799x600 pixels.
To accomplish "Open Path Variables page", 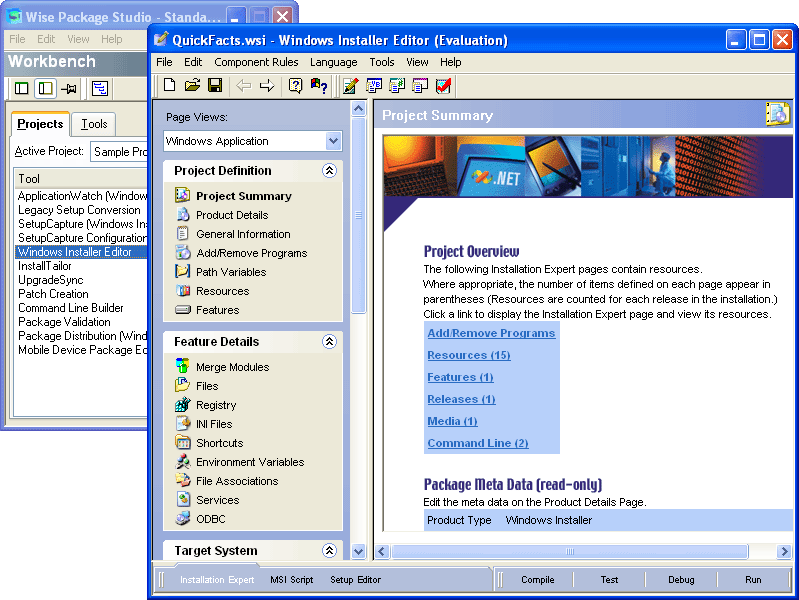I will click(x=231, y=272).
